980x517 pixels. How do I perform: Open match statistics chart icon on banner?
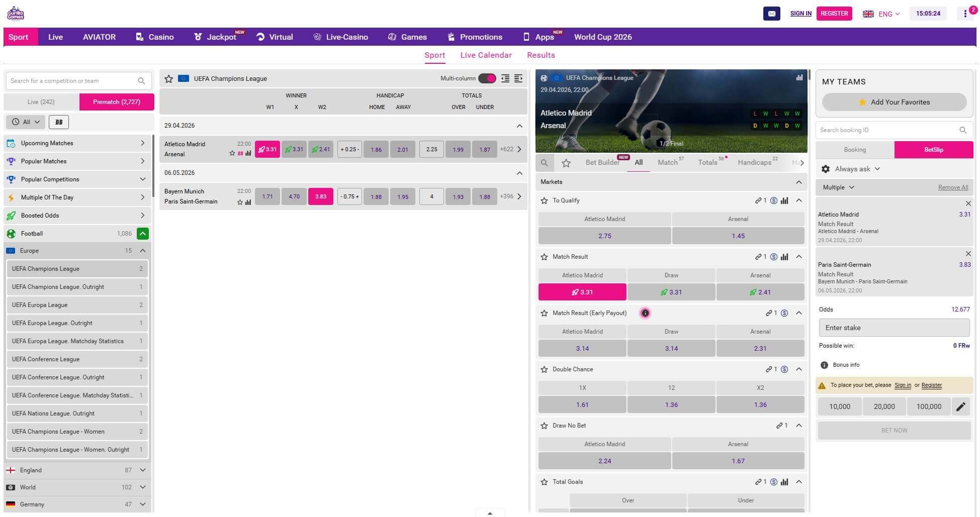(799, 77)
